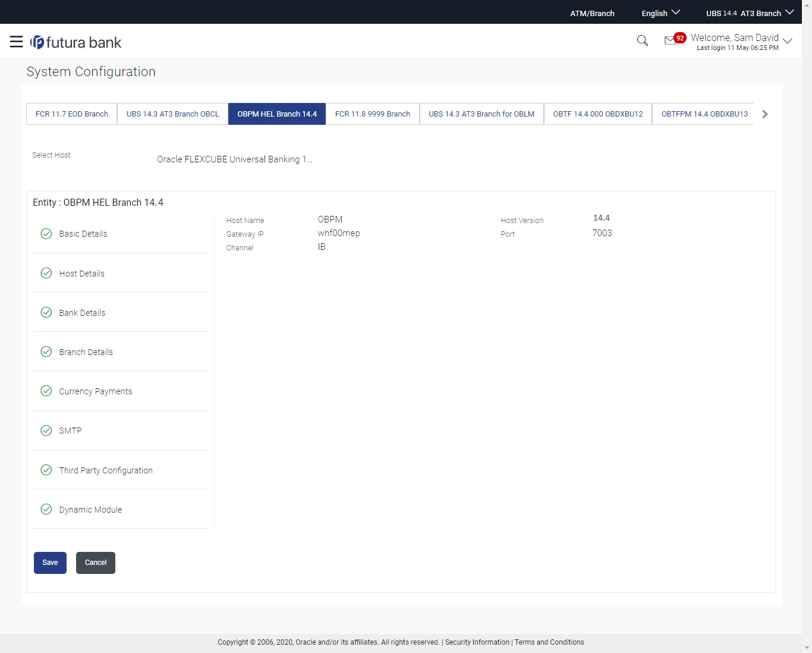812x653 pixels.
Task: Click the Channel value IB
Action: 322,247
